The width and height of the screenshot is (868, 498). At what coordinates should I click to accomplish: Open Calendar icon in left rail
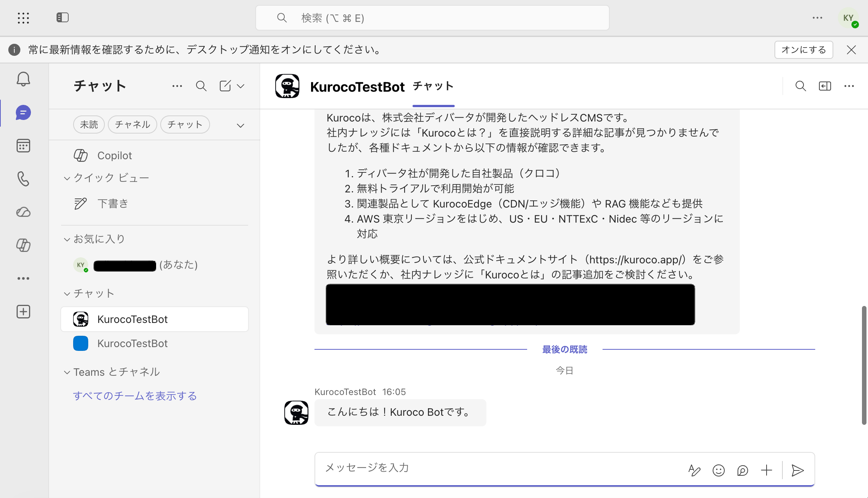click(23, 146)
